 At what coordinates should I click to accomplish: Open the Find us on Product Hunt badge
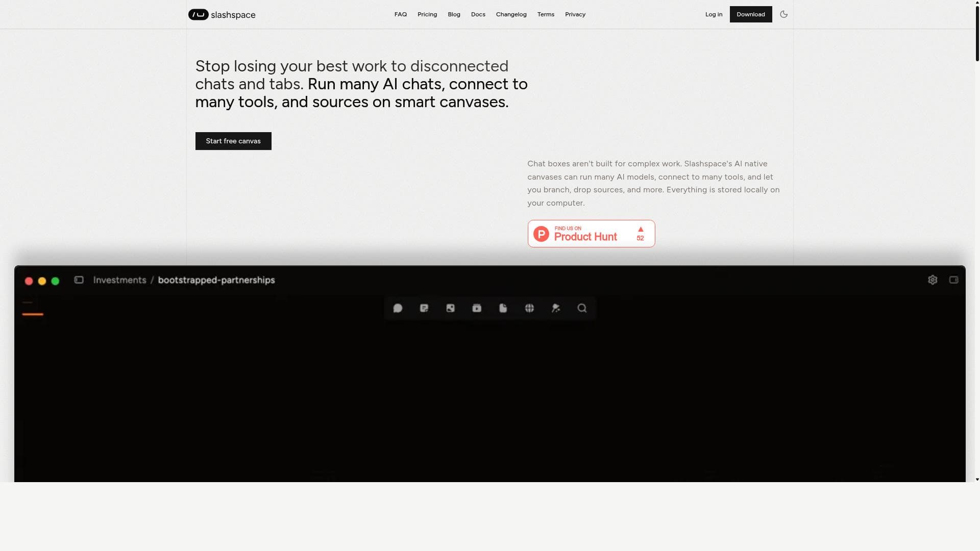(x=592, y=234)
